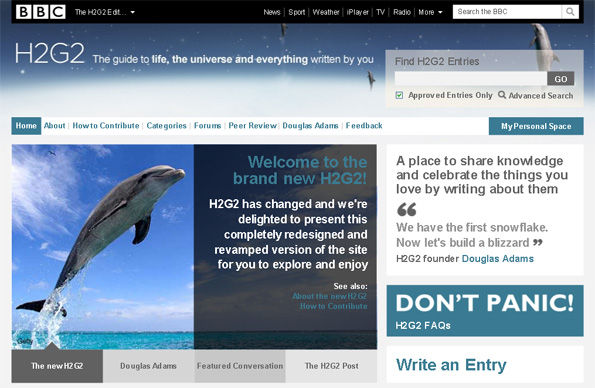Follow About the new H2G2 link
Screen dimensions: 595x388
[x=329, y=296]
